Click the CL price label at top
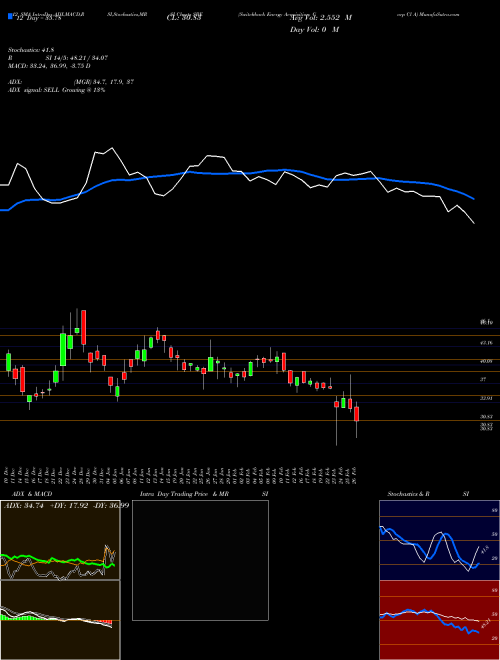The height and width of the screenshot is (660, 500). (184, 18)
